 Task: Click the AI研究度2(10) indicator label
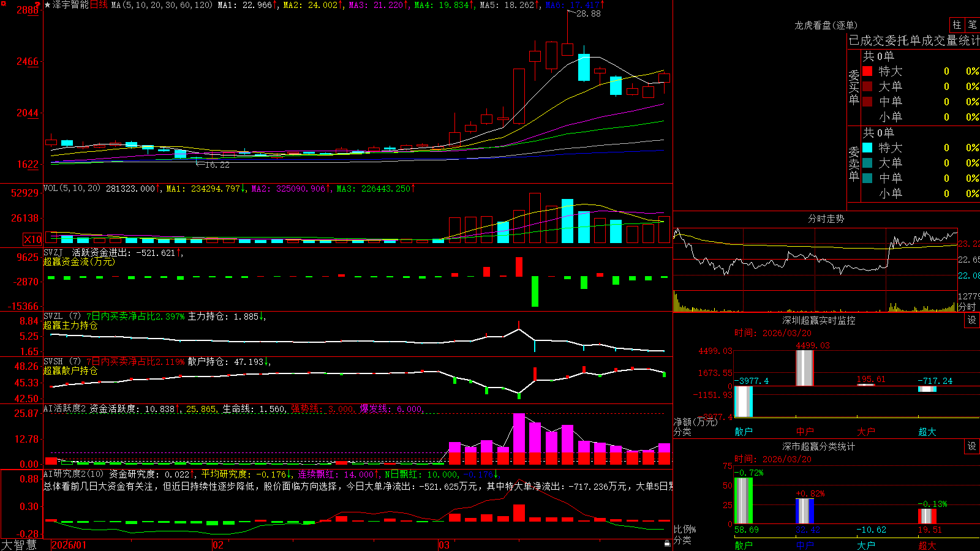pos(73,474)
